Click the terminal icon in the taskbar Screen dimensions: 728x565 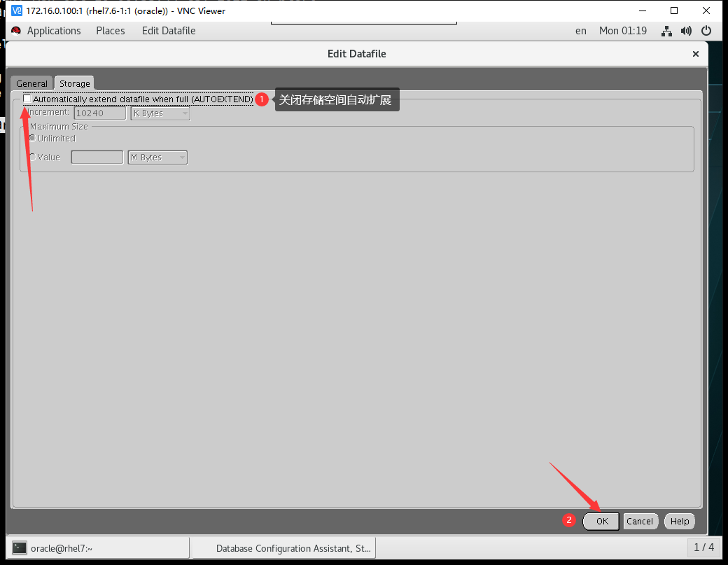[20, 548]
